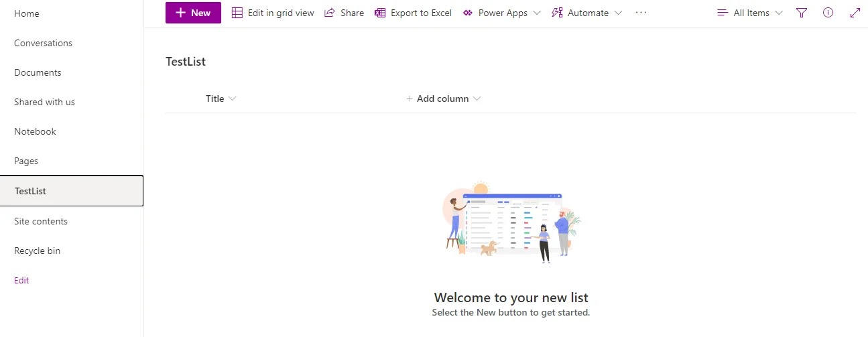Image resolution: width=868 pixels, height=337 pixels.
Task: Open the information details pane icon
Action: (x=828, y=13)
